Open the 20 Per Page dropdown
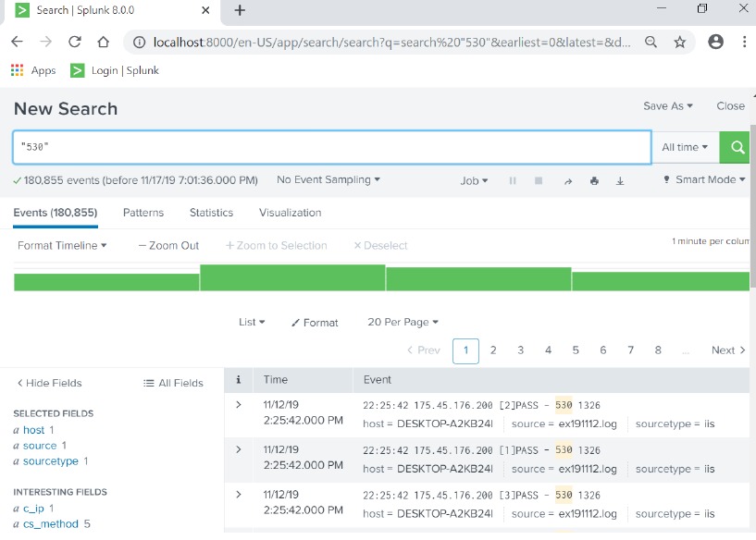 click(x=403, y=322)
